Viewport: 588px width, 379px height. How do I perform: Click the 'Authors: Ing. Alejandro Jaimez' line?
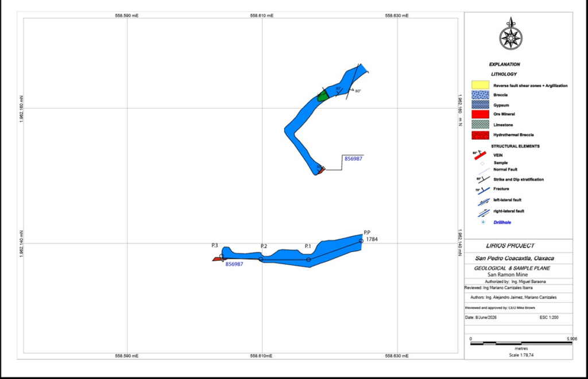[x=513, y=297]
